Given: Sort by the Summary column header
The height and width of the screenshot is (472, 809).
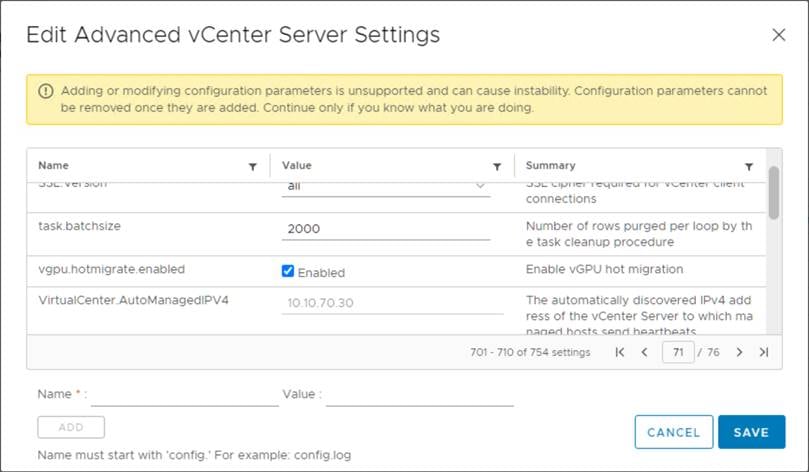Looking at the screenshot, I should click(551, 166).
